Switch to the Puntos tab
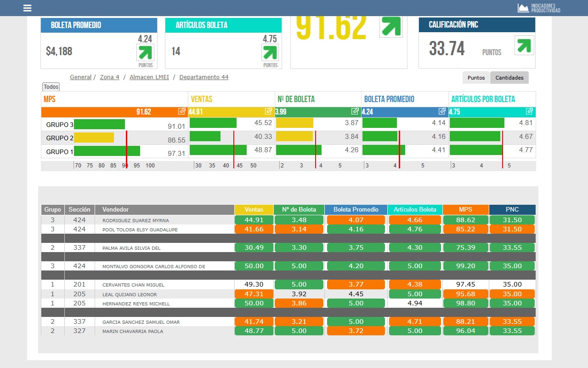The image size is (588, 368). pyautogui.click(x=476, y=78)
